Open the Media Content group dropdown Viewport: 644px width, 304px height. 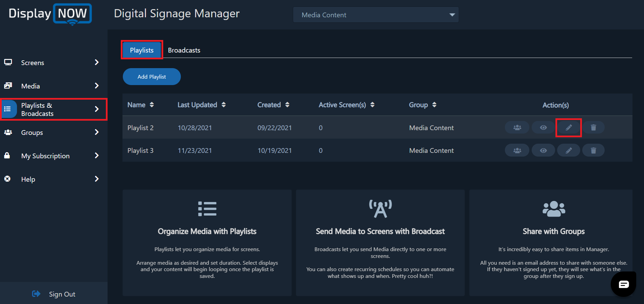[376, 15]
